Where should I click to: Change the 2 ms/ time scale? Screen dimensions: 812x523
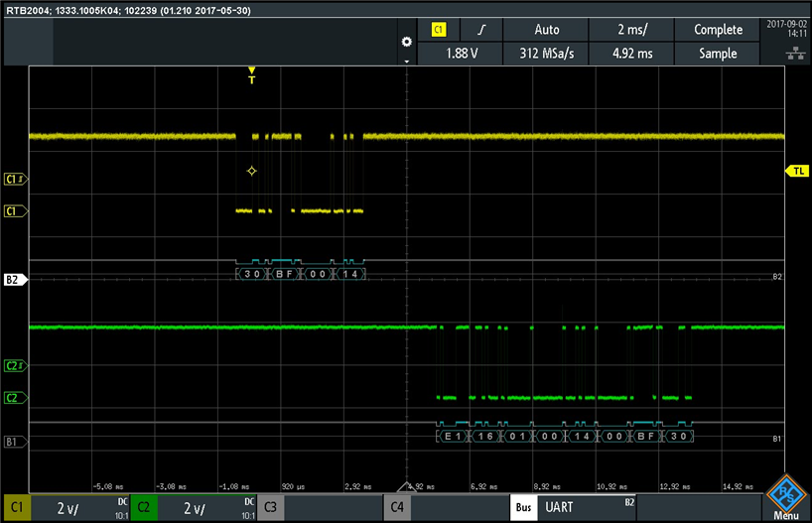click(x=631, y=30)
